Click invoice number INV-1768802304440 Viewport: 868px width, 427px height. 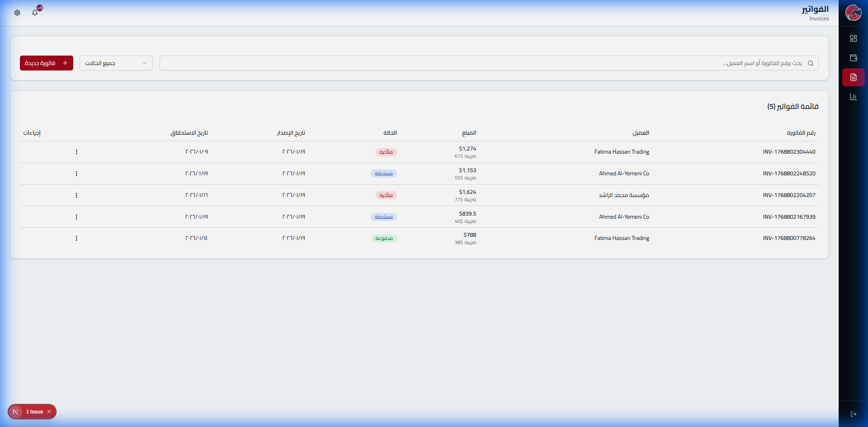click(789, 152)
